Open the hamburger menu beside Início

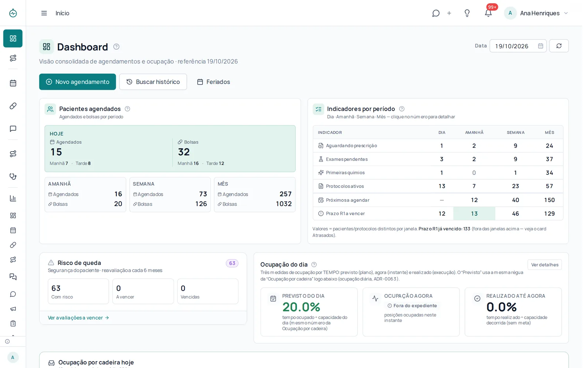[44, 13]
